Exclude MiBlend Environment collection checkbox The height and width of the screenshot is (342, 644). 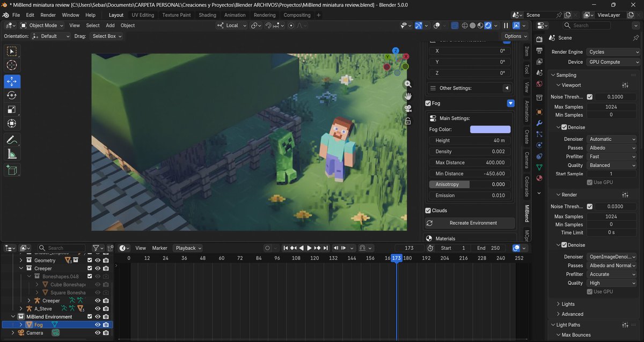pos(90,317)
